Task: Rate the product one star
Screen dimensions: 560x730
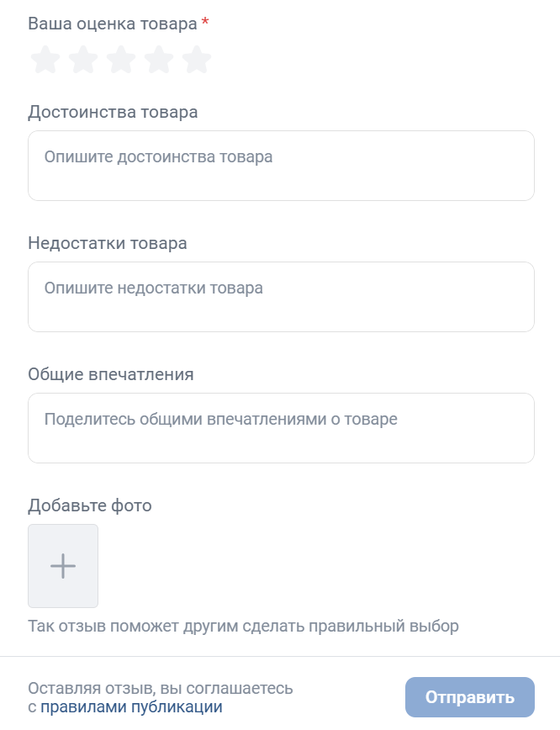Action: 45,60
